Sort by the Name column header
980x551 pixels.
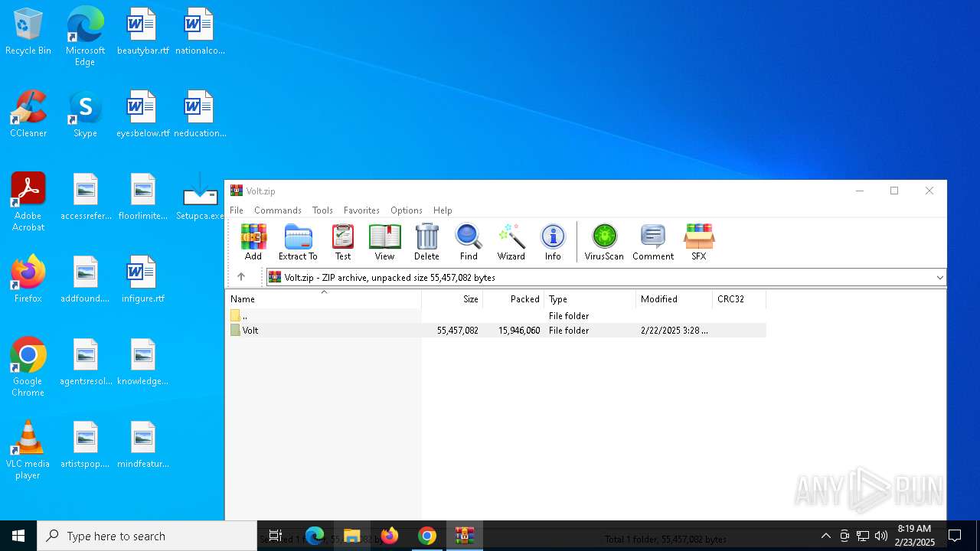324,299
